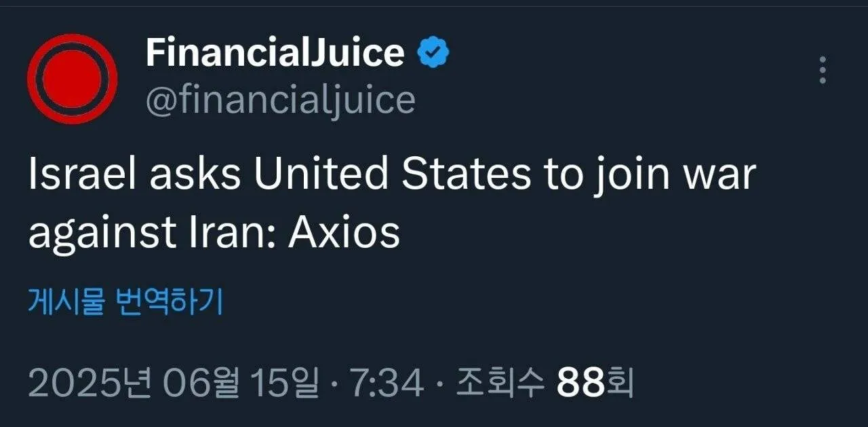Click the bold 88 view count number
Screen dimensions: 868x427
pos(580,384)
